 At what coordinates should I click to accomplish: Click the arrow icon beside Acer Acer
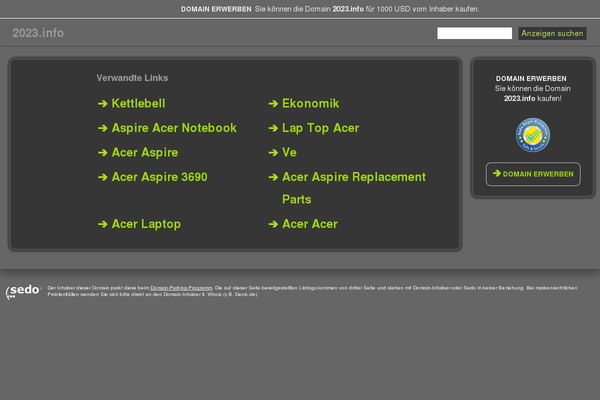tap(273, 224)
